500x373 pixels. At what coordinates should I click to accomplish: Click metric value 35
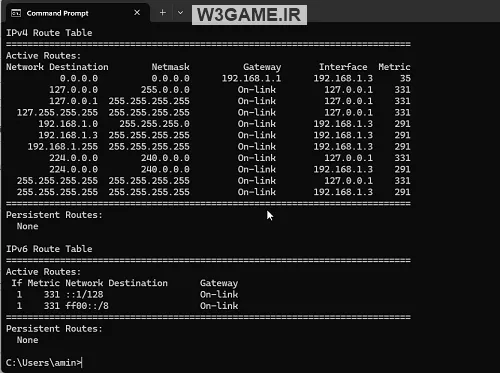tap(405, 78)
